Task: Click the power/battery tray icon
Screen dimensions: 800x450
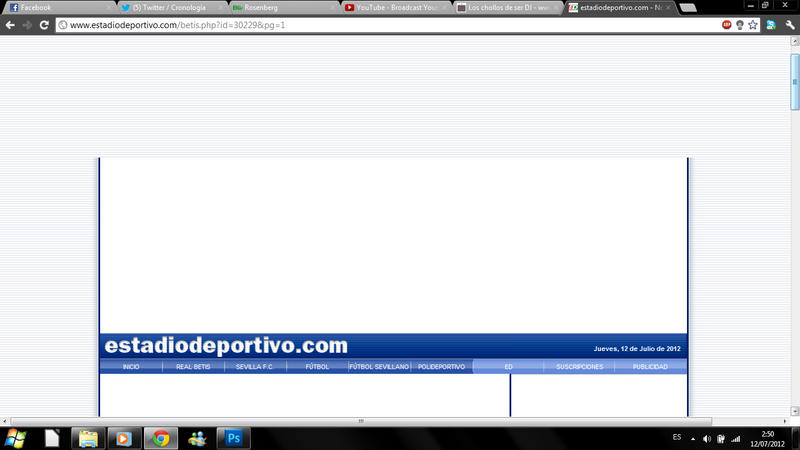Action: pyautogui.click(x=721, y=439)
